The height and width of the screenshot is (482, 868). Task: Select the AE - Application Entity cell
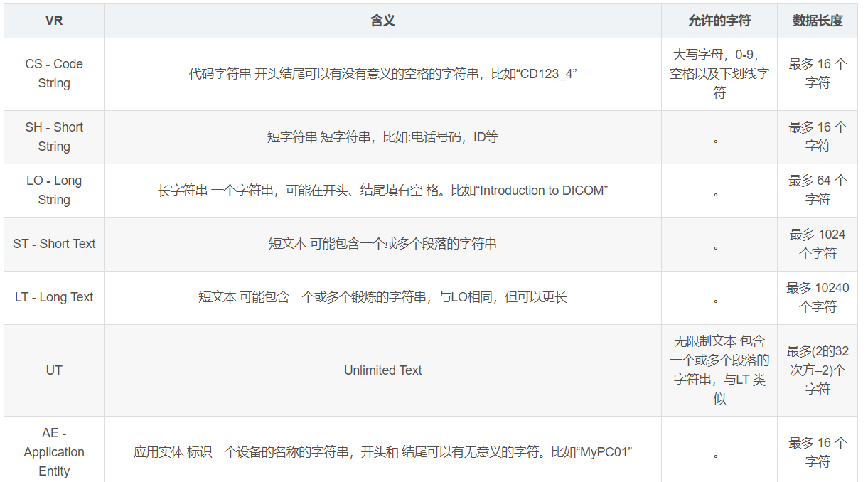coord(53,451)
